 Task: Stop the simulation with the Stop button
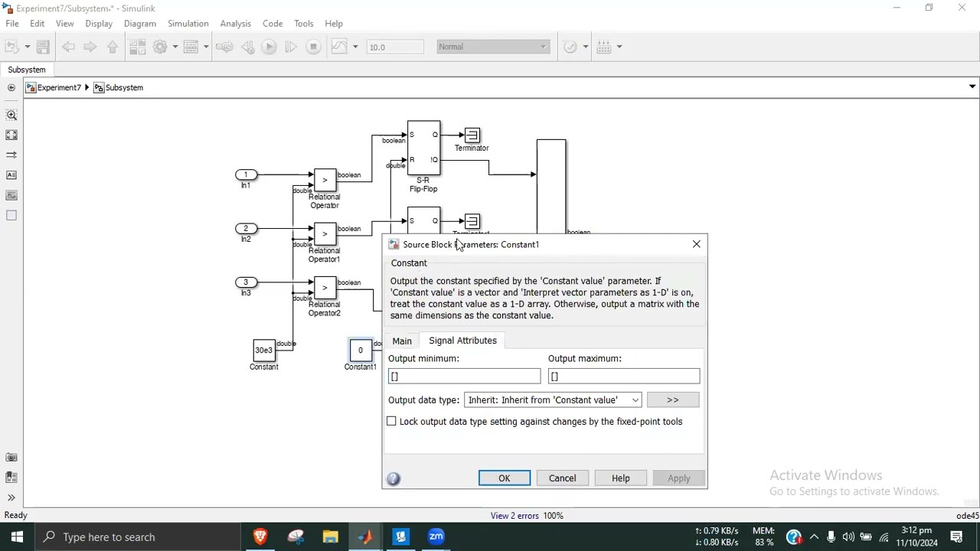313,47
